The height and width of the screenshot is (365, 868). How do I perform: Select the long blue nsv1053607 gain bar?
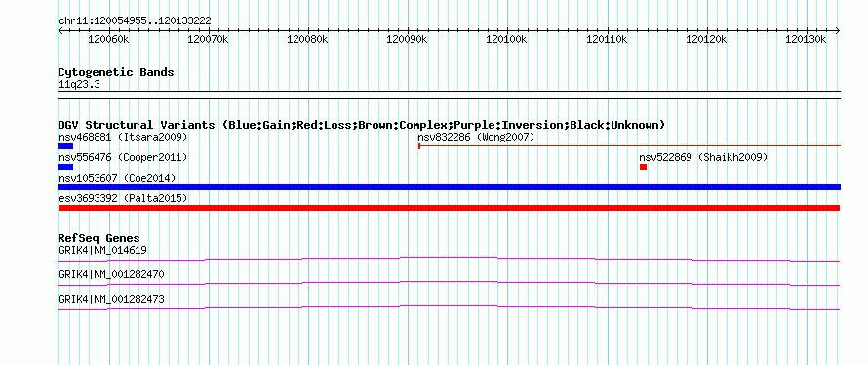(449, 187)
